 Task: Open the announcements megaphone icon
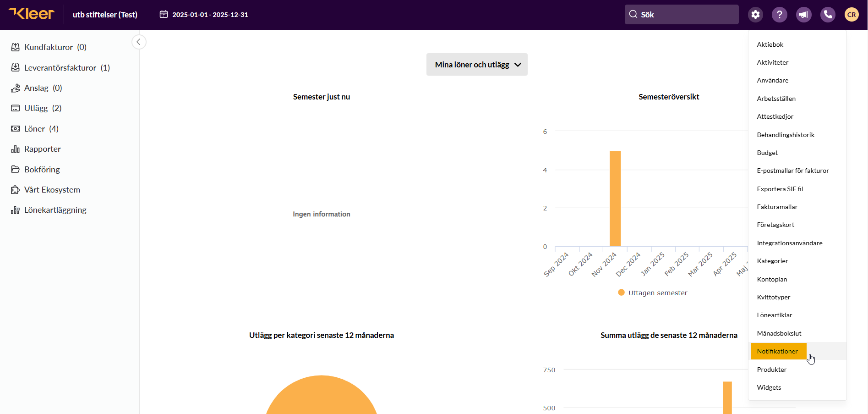(x=803, y=15)
